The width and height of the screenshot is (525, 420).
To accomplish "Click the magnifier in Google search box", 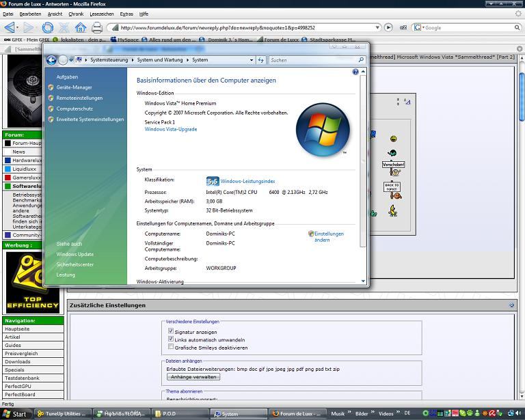I will pyautogui.click(x=517, y=27).
